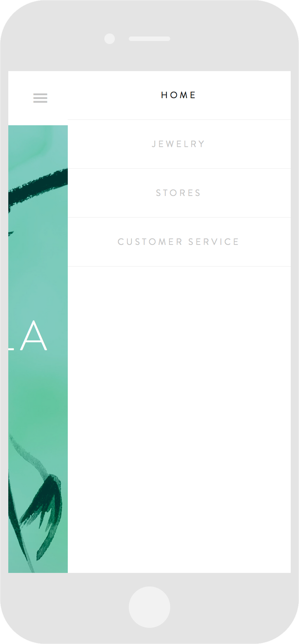Close the menu with hamburger icon
This screenshot has width=299, height=644.
point(40,98)
